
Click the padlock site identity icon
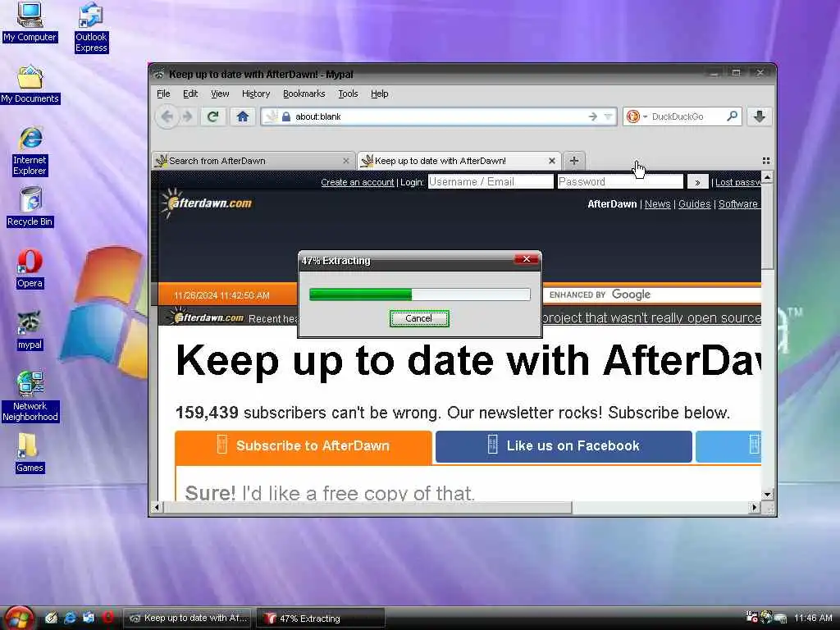[286, 116]
